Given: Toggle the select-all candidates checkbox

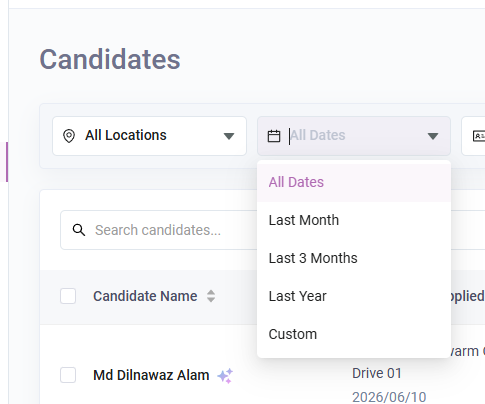Looking at the screenshot, I should (x=68, y=296).
